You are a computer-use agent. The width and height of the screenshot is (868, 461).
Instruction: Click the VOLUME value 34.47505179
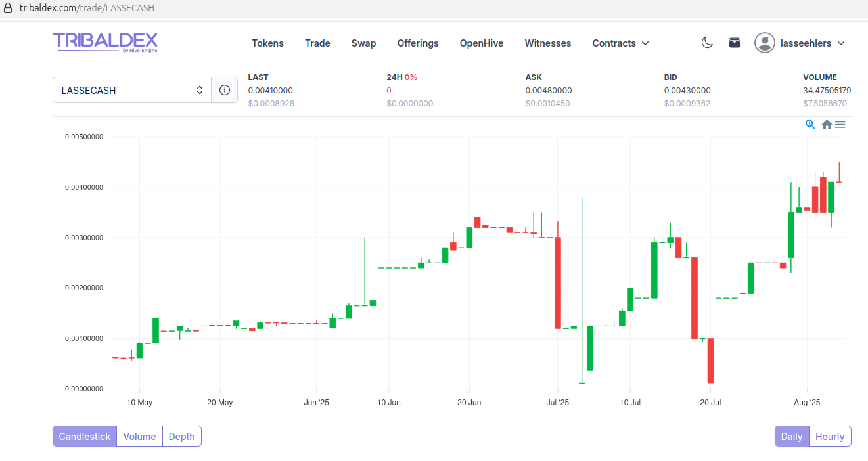(827, 91)
